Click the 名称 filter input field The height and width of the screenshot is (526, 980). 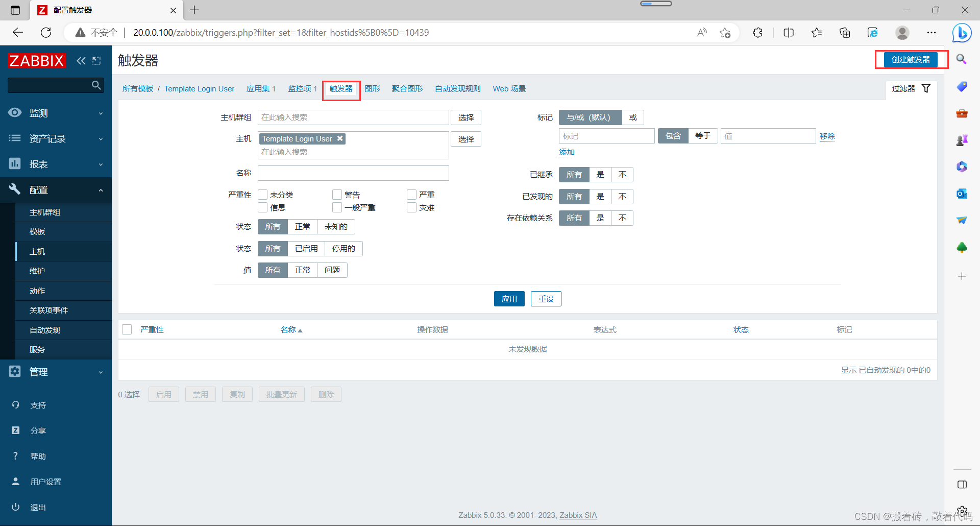coord(353,173)
